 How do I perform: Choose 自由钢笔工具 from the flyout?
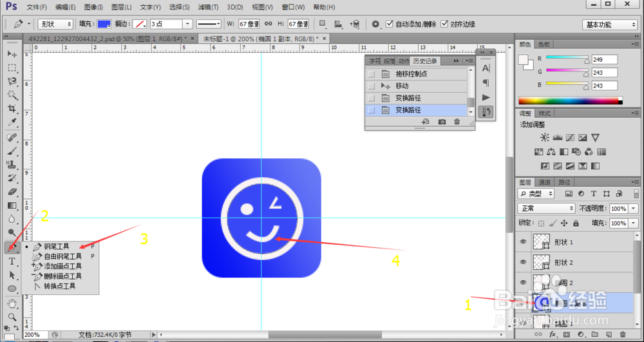coord(63,256)
